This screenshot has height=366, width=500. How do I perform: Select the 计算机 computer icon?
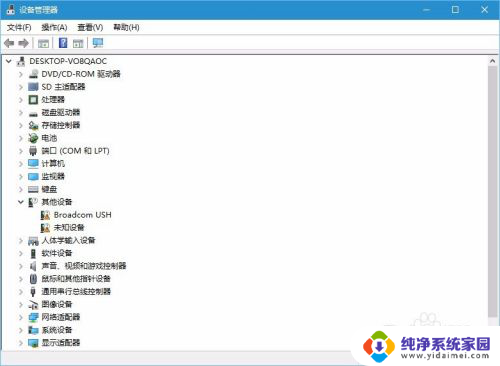pos(33,164)
